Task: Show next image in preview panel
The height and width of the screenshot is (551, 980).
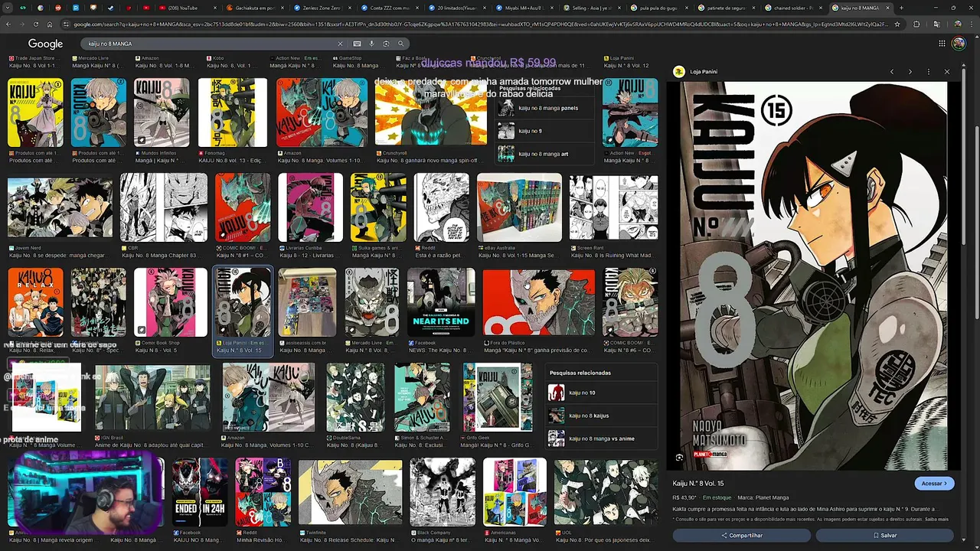Action: [x=910, y=72]
